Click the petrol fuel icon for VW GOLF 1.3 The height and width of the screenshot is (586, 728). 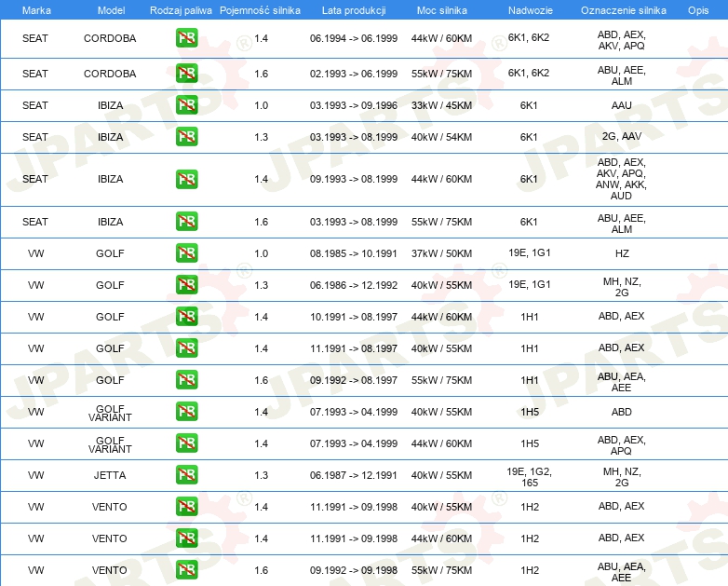tap(186, 285)
